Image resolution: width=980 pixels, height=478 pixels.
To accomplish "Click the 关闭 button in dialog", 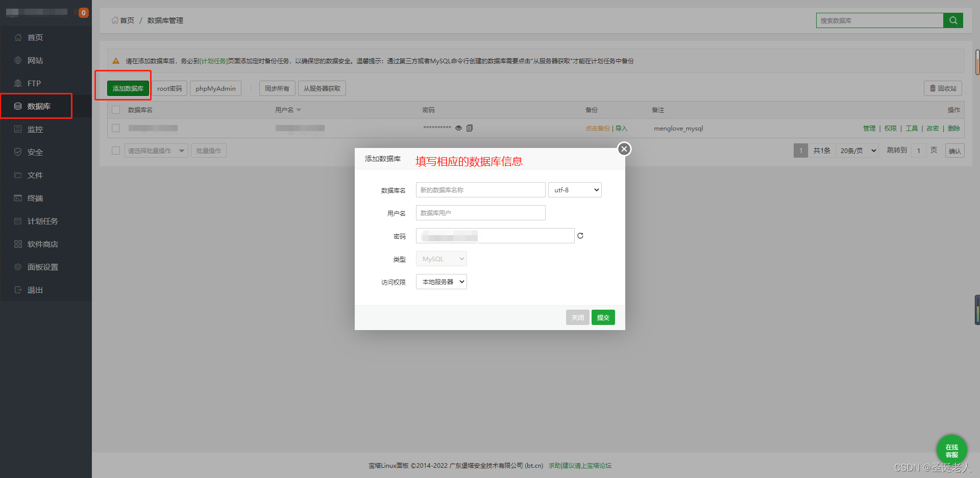I will click(x=578, y=317).
